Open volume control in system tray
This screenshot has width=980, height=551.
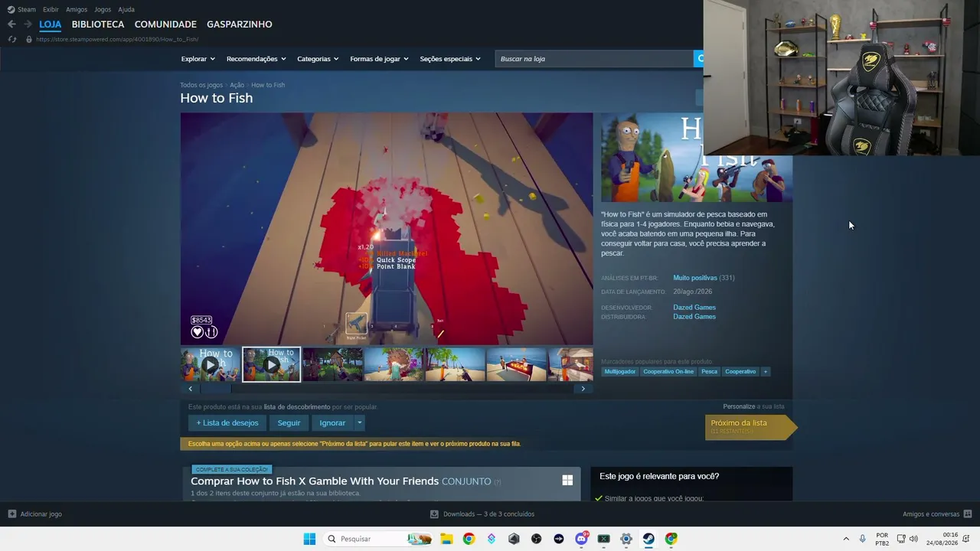(x=913, y=539)
